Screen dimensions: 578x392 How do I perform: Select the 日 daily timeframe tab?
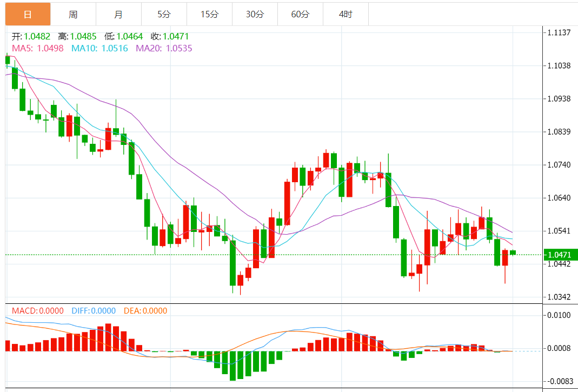28,15
